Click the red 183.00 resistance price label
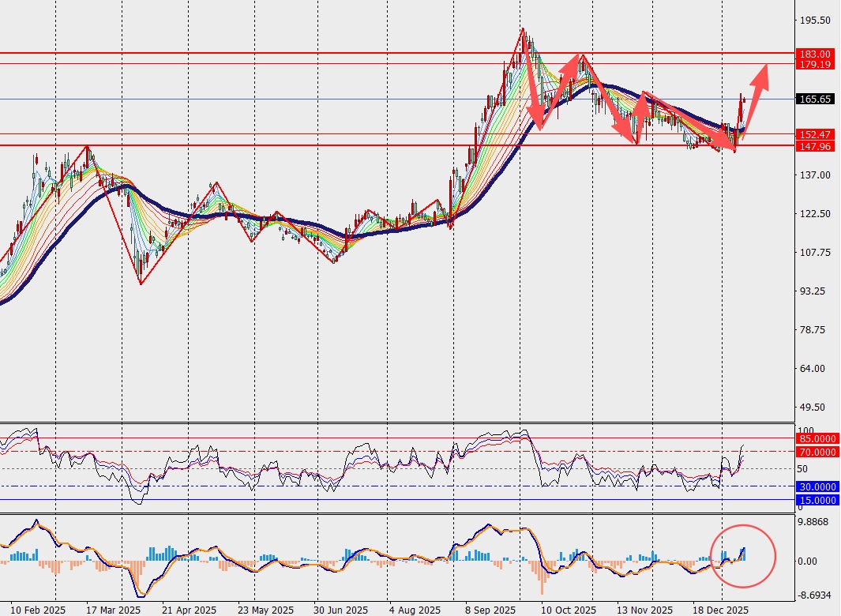 [x=814, y=54]
